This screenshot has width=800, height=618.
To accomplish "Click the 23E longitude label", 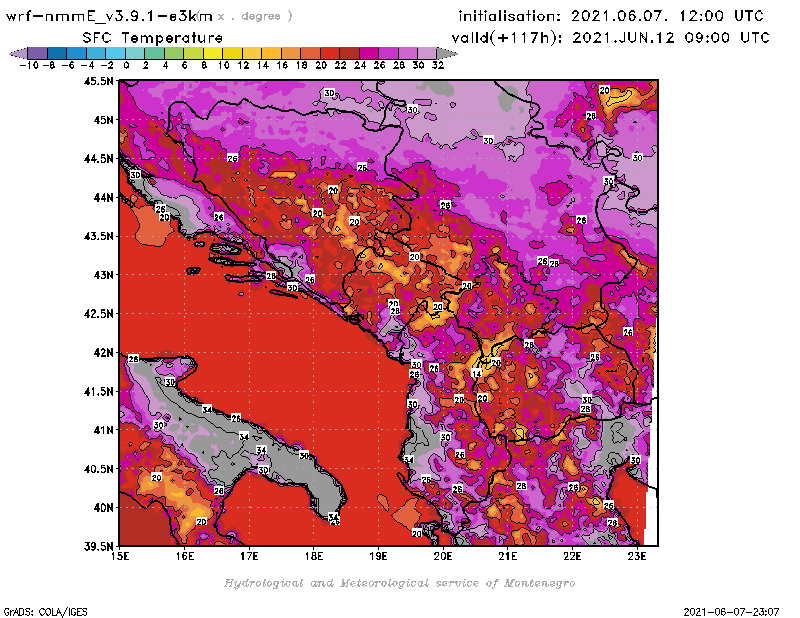I will [637, 558].
